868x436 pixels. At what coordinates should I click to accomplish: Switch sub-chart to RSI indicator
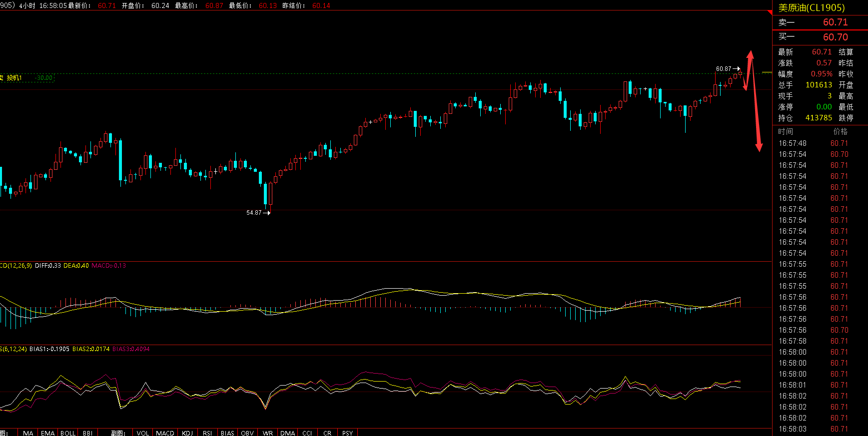click(207, 433)
